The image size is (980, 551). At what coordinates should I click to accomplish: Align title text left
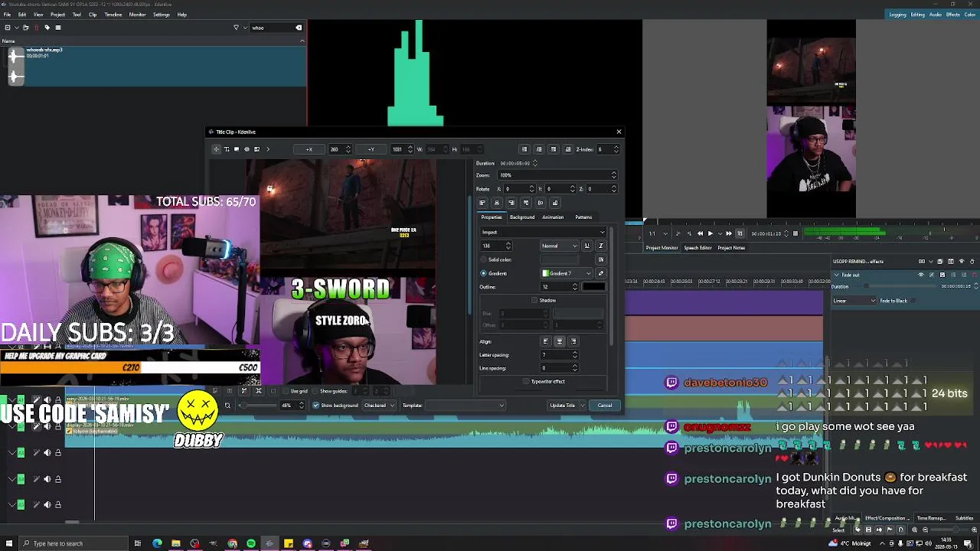545,341
